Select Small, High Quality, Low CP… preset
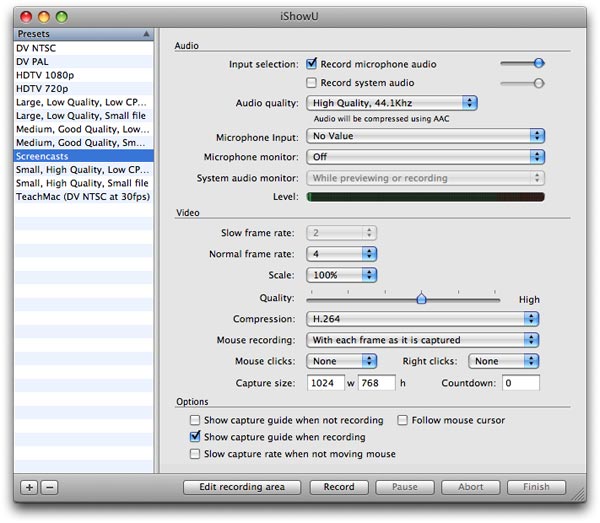Viewport: 600px width, 523px height. tap(83, 169)
